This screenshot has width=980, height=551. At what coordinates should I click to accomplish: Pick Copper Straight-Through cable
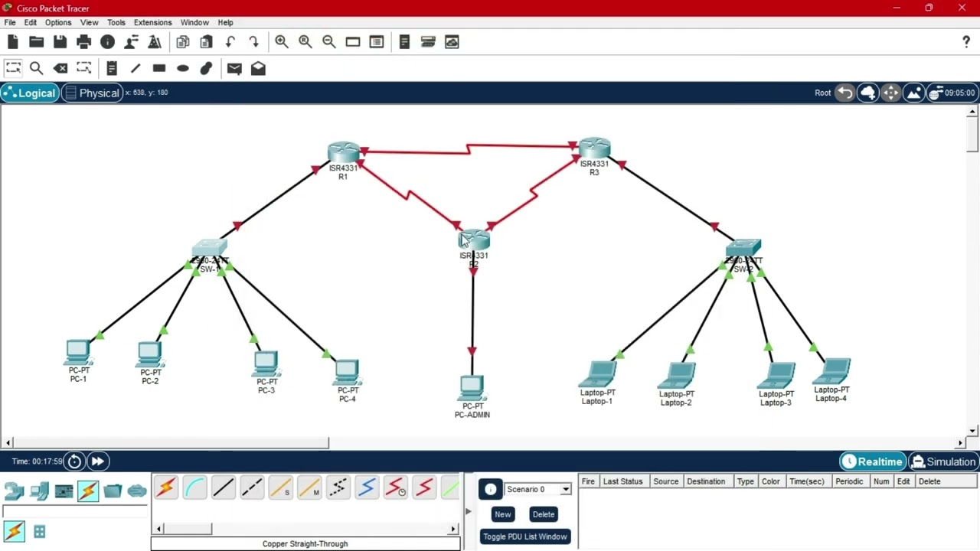pyautogui.click(x=224, y=487)
